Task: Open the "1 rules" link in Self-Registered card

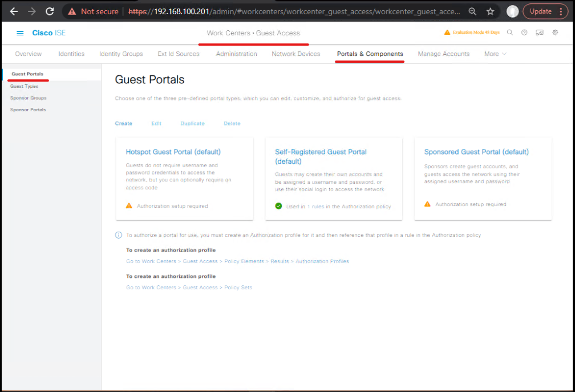Action: coord(316,207)
